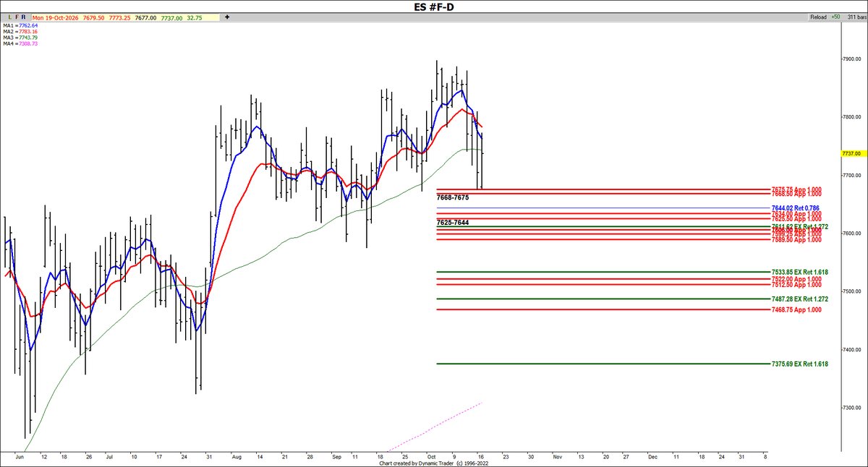Select the 7611.62 EX Ret 1.272 label
Image resolution: width=868 pixels, height=467 pixels.
click(799, 226)
